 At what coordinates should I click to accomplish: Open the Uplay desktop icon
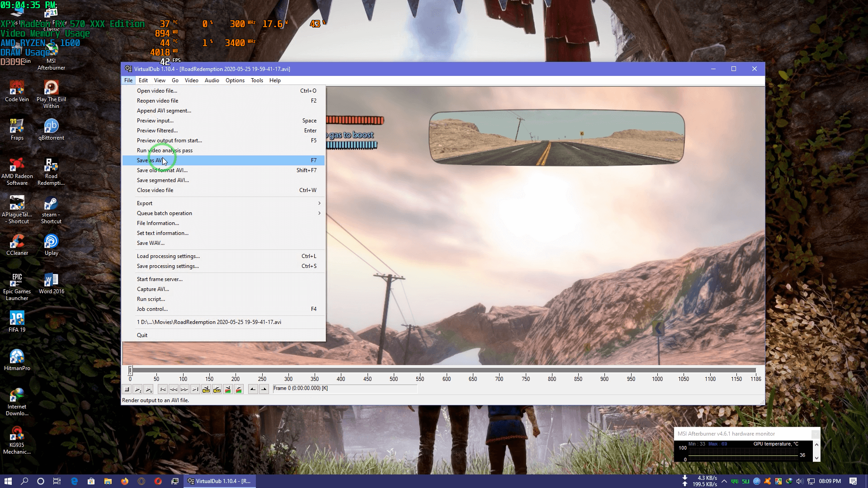pyautogui.click(x=51, y=244)
